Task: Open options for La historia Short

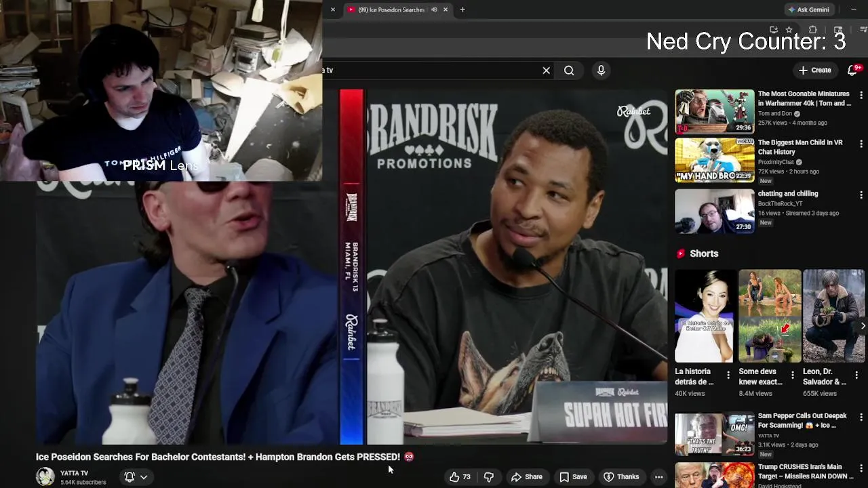Action: tap(728, 375)
